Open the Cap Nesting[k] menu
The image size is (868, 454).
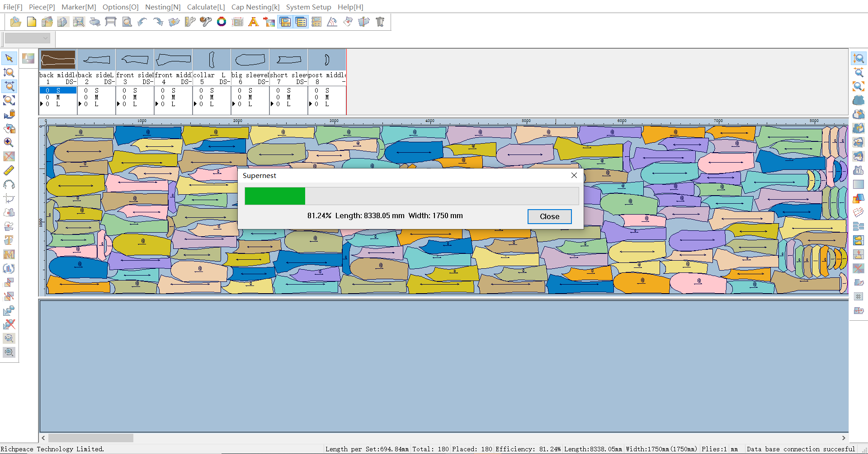(255, 7)
